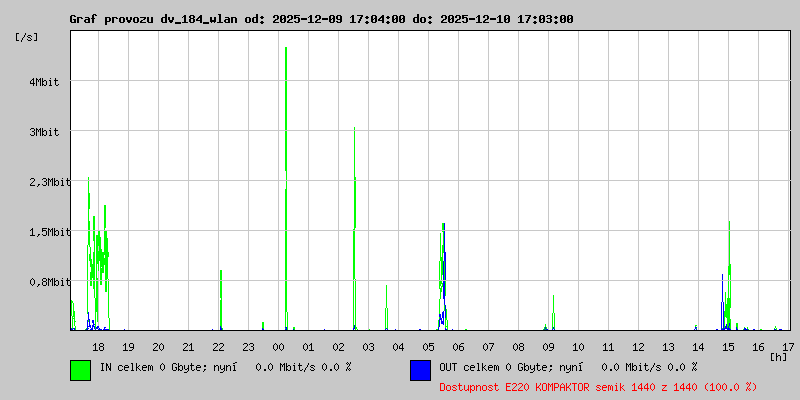
Task: Click hour label '03' on time axis
Action: [x=368, y=347]
